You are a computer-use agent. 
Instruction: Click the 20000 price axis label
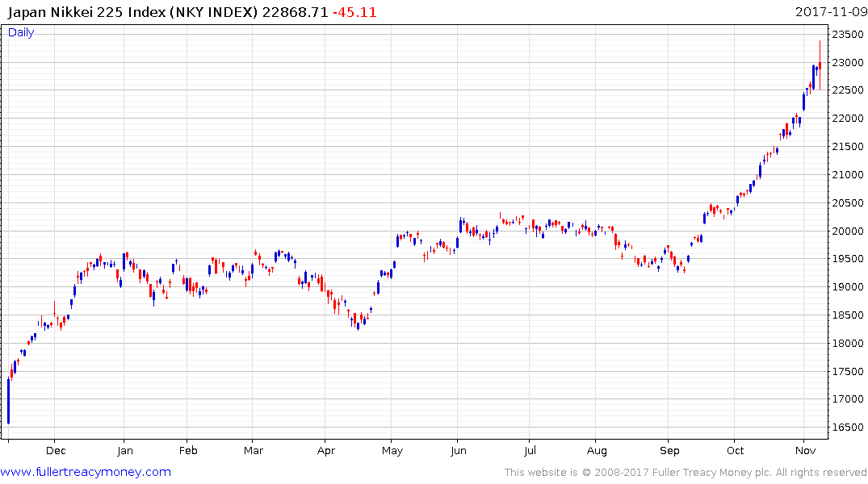(848, 232)
